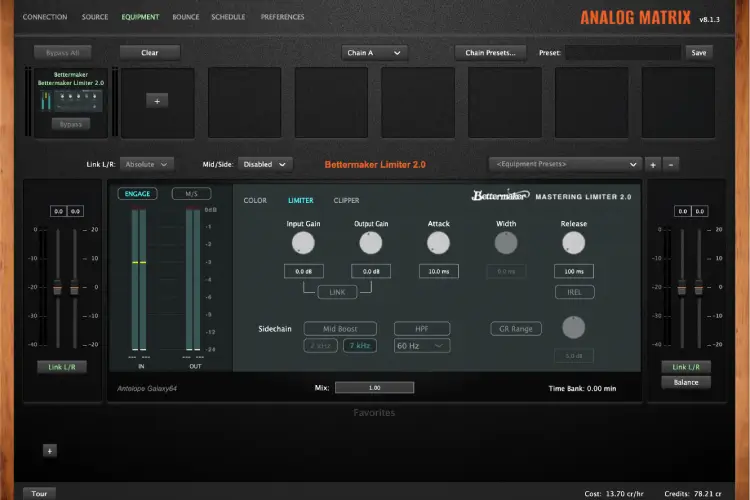Screen dimensions: 750x500
Task: Toggle the M/S button
Action: click(x=191, y=194)
